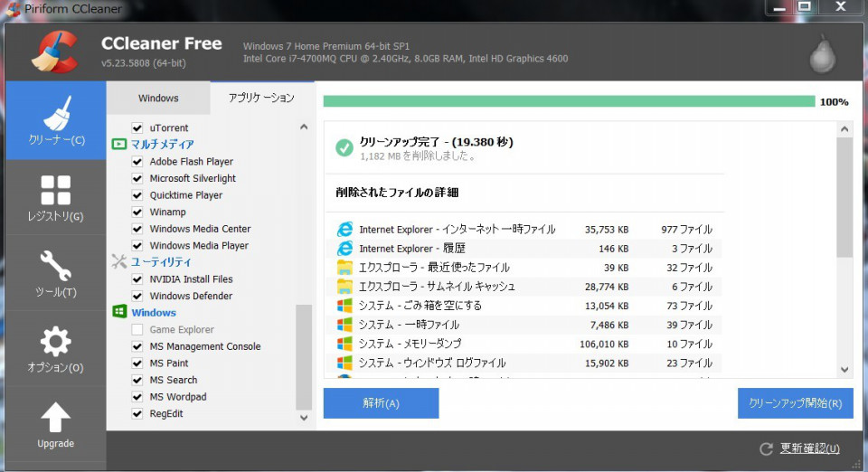Click the green Windows category icon

[119, 312]
